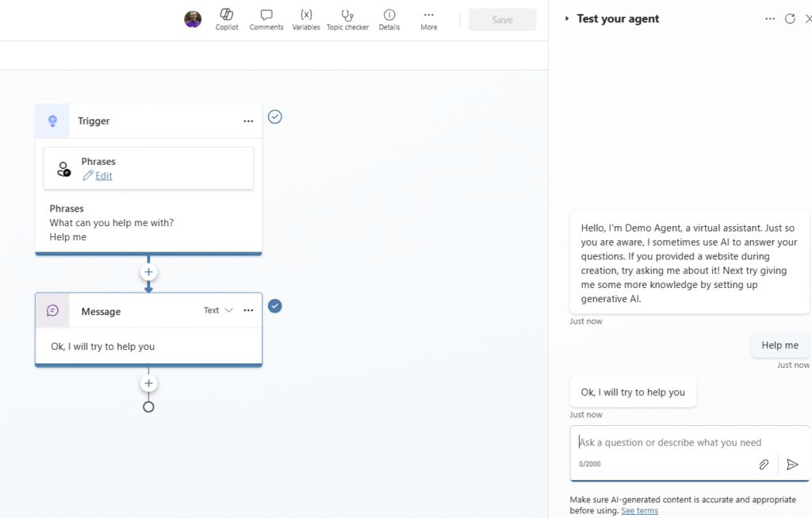This screenshot has height=518, width=812.
Task: Click the 'Ask a question' chat input
Action: point(670,443)
